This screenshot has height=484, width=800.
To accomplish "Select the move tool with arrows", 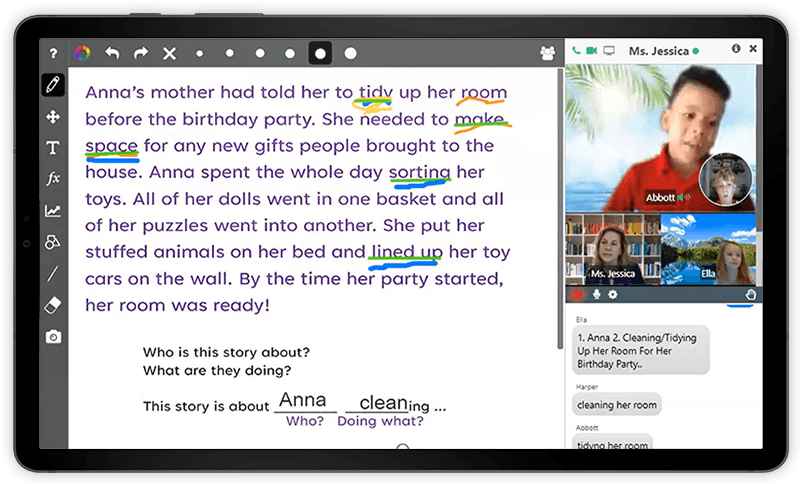I will [53, 116].
